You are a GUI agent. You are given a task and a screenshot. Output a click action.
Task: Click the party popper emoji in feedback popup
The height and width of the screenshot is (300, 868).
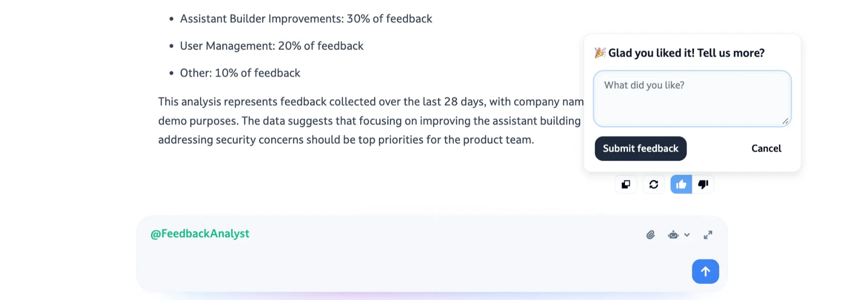click(x=599, y=53)
